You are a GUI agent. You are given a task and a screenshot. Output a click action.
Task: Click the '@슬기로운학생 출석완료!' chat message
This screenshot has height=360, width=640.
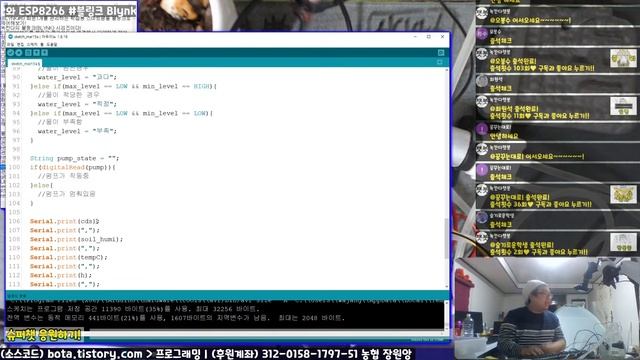(539, 249)
